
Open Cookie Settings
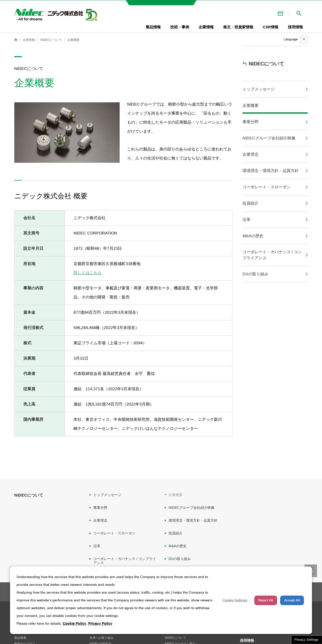pyautogui.click(x=235, y=600)
